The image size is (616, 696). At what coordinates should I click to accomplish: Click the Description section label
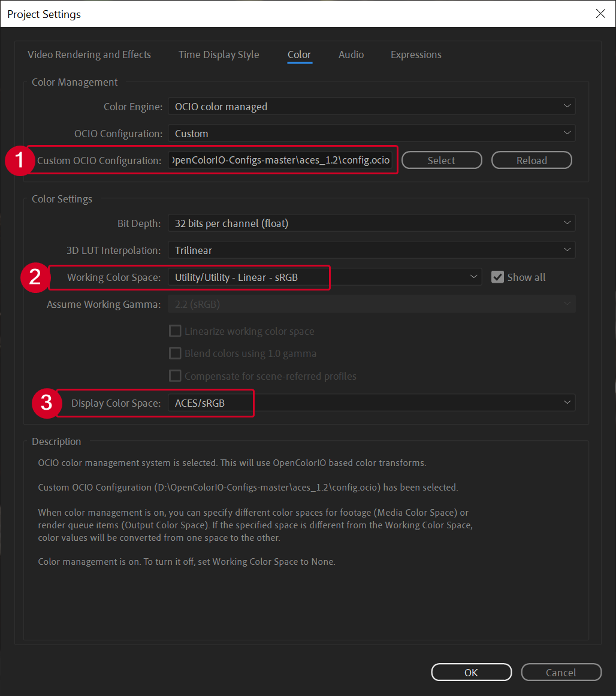56,441
